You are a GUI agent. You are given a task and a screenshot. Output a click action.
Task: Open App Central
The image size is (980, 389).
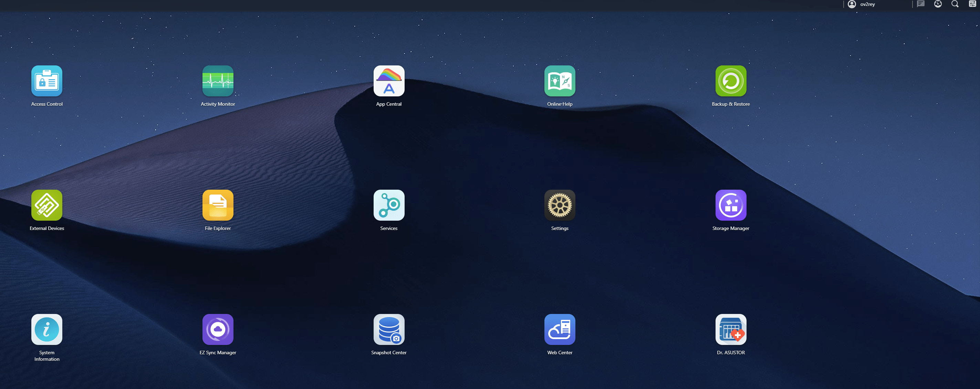tap(389, 81)
